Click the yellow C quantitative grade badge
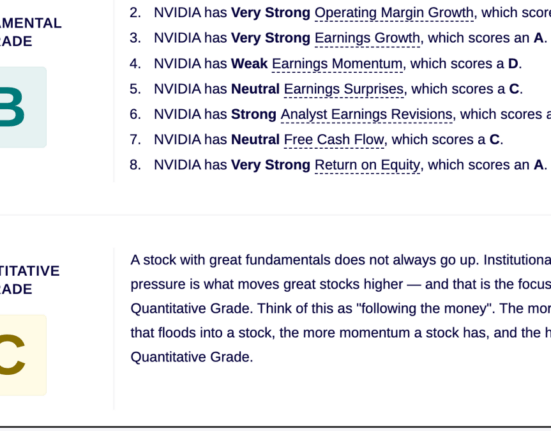Screen dimensions: 551x431 click(x=23, y=355)
